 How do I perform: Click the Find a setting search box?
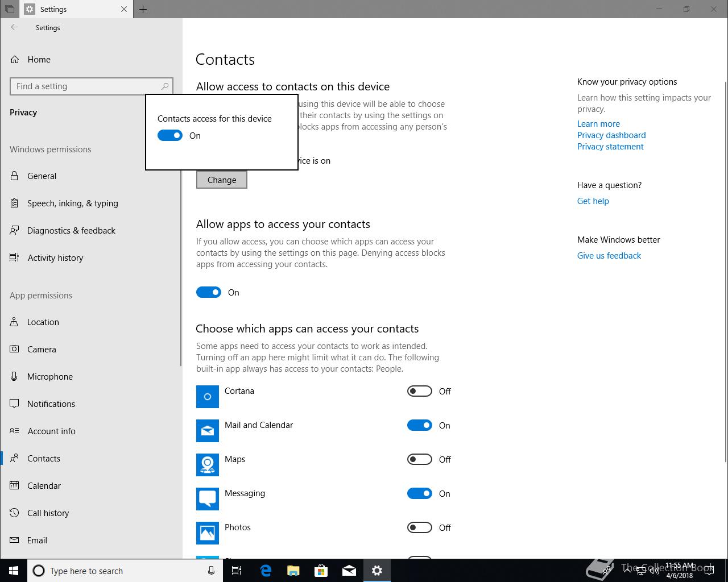pos(92,86)
